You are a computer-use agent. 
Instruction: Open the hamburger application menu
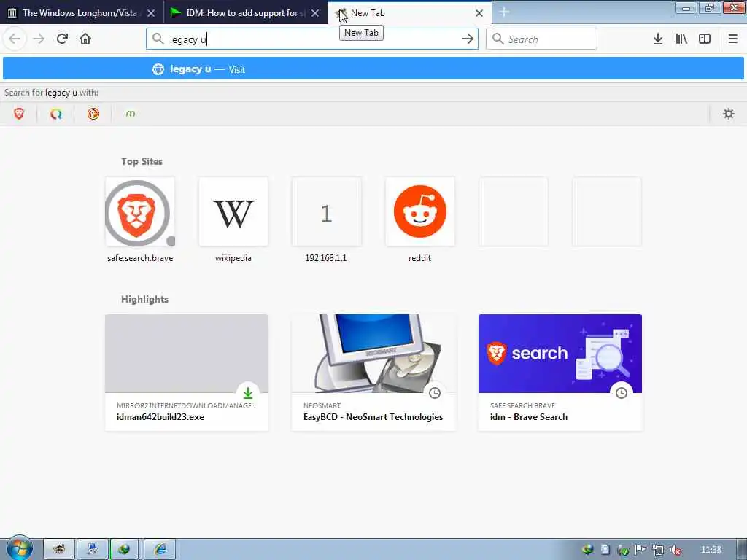(732, 39)
